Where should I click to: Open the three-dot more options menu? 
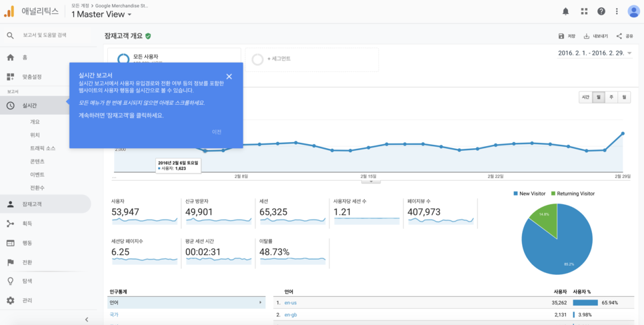(x=617, y=11)
